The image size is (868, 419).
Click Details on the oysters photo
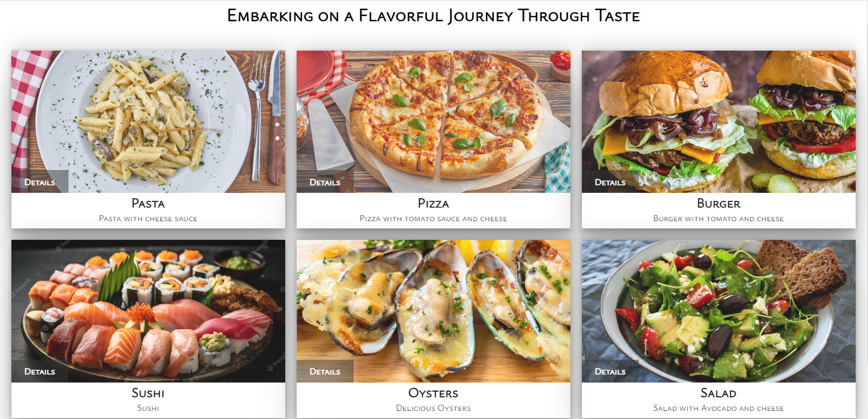pos(325,372)
